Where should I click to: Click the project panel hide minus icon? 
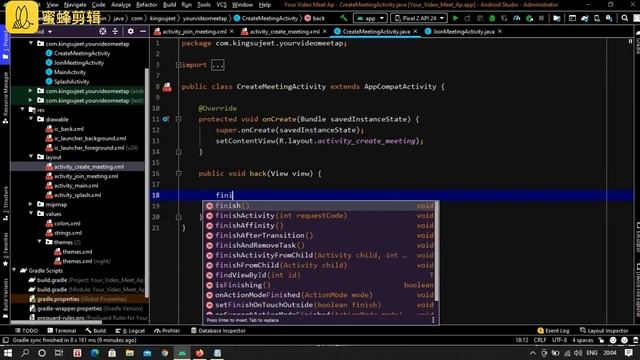click(x=142, y=31)
